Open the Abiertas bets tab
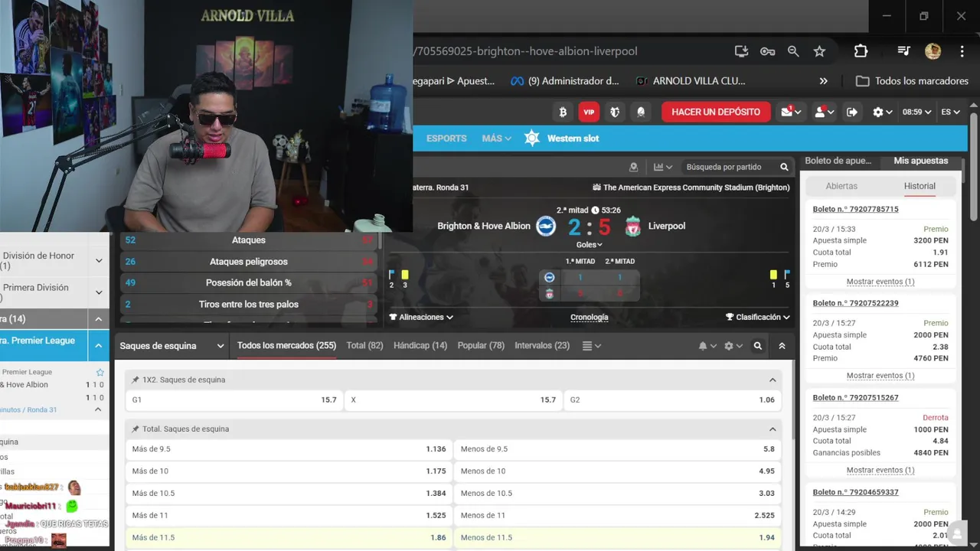 [841, 186]
